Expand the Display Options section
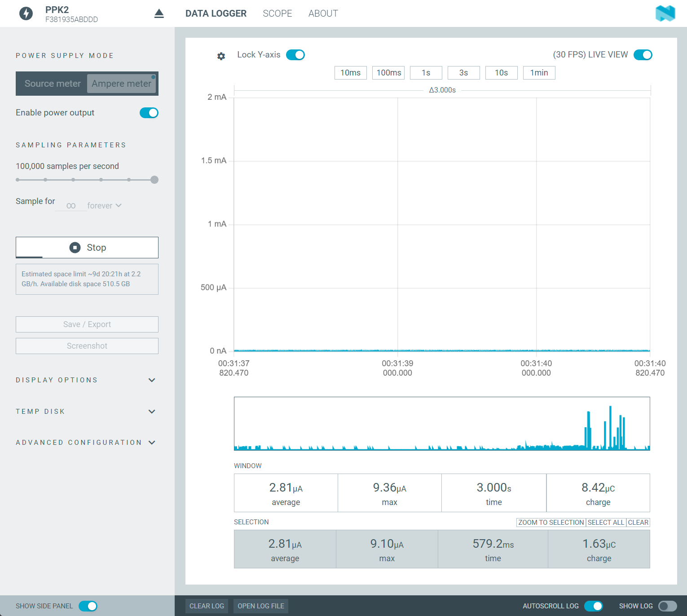 [152, 380]
